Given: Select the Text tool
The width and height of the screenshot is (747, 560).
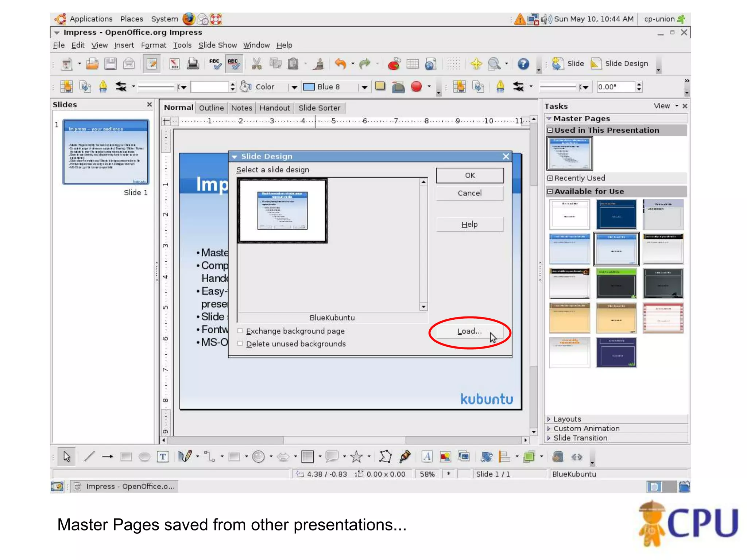Looking at the screenshot, I should [163, 456].
